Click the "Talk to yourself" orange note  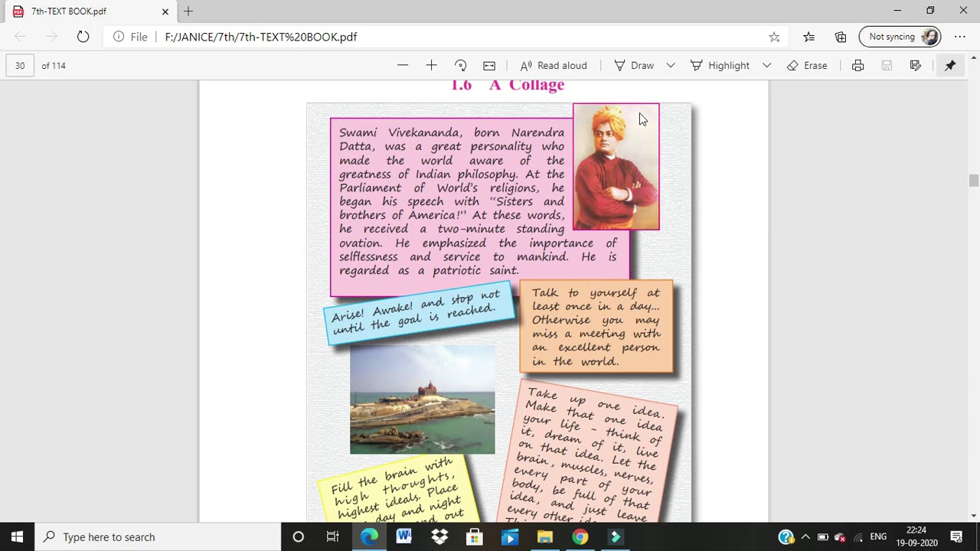point(596,327)
